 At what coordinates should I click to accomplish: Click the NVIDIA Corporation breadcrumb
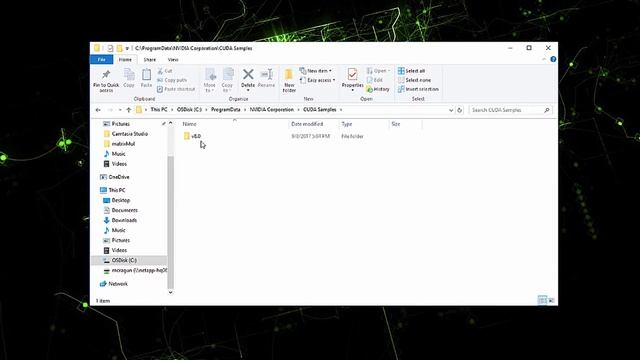pyautogui.click(x=271, y=110)
